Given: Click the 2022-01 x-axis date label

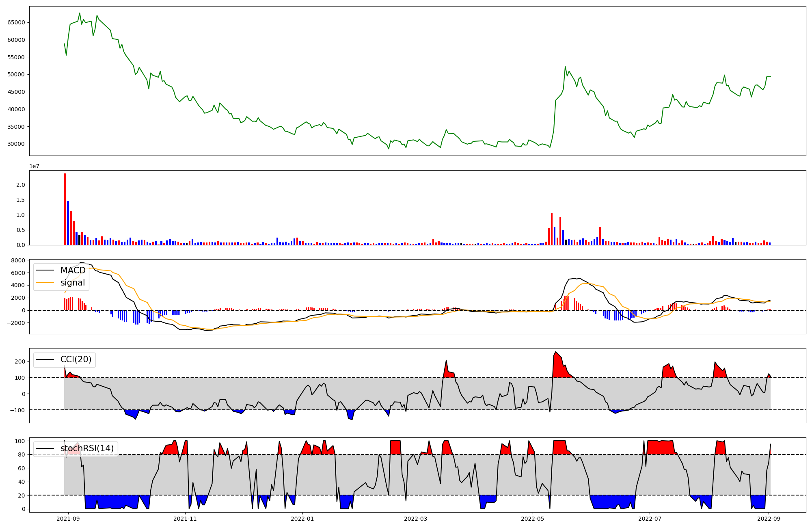Looking at the screenshot, I should tap(302, 519).
